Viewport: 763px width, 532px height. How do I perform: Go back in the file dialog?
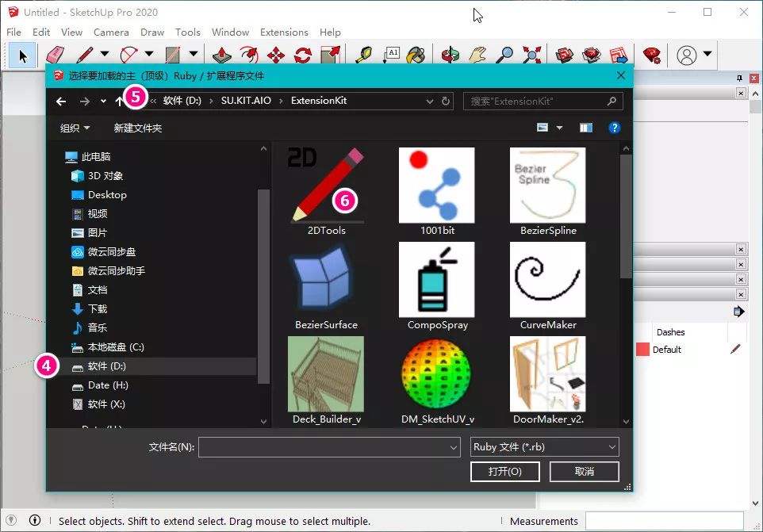click(x=61, y=101)
